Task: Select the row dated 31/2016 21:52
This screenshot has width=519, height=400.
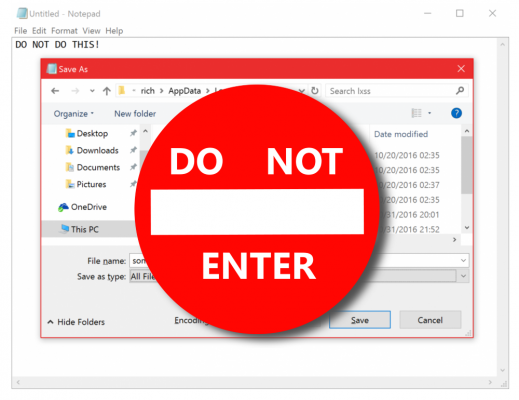Action: [x=412, y=229]
